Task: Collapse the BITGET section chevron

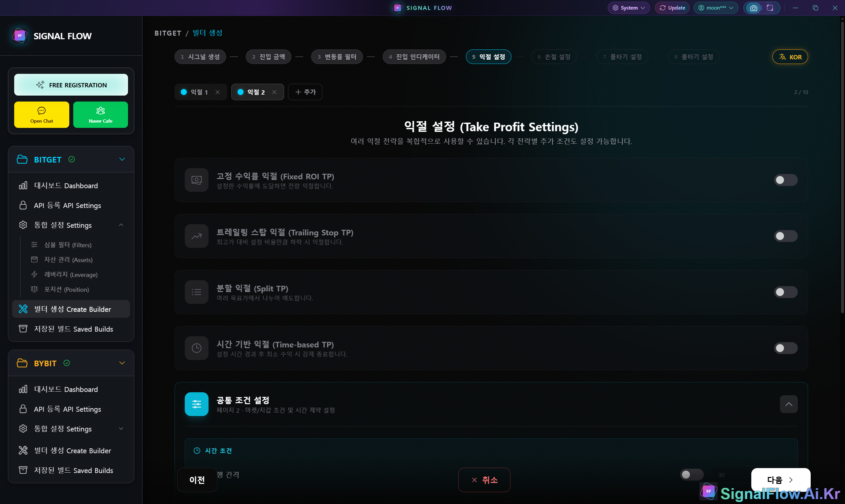Action: (122, 159)
